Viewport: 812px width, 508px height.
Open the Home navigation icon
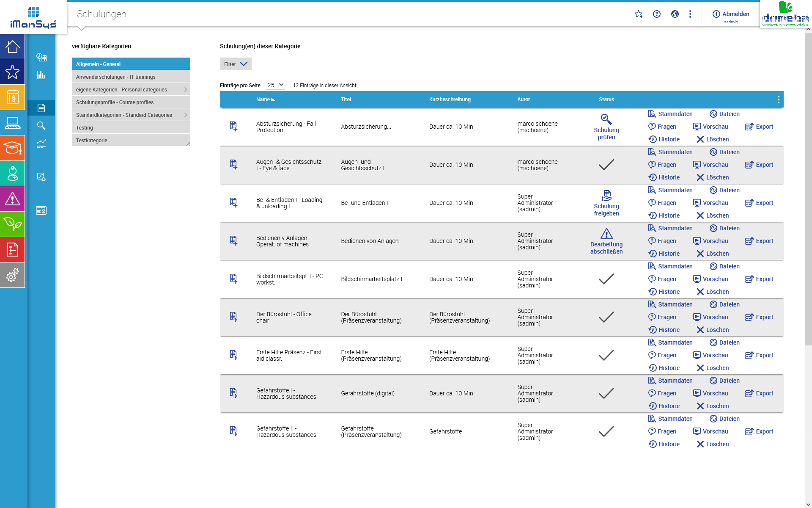click(12, 46)
